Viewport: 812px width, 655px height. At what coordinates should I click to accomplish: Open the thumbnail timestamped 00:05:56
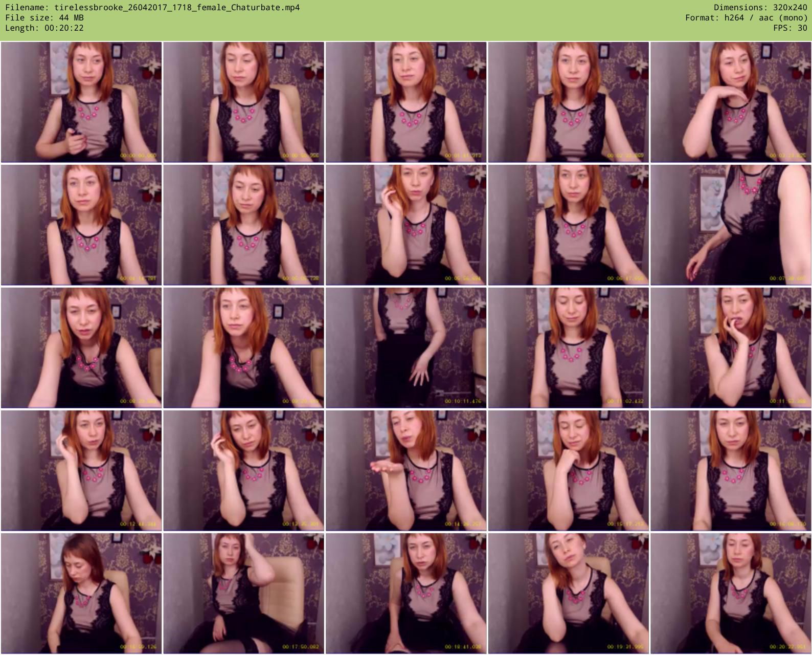pos(406,225)
